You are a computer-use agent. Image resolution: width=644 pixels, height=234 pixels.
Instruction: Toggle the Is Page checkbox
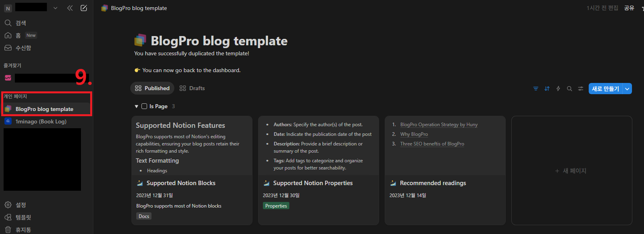(144, 106)
